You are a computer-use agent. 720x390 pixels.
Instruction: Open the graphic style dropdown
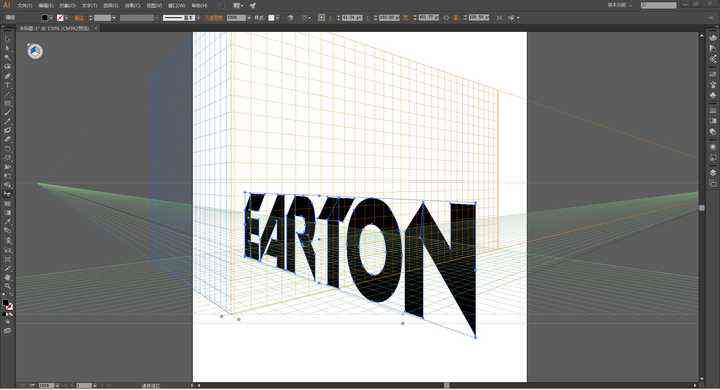277,18
